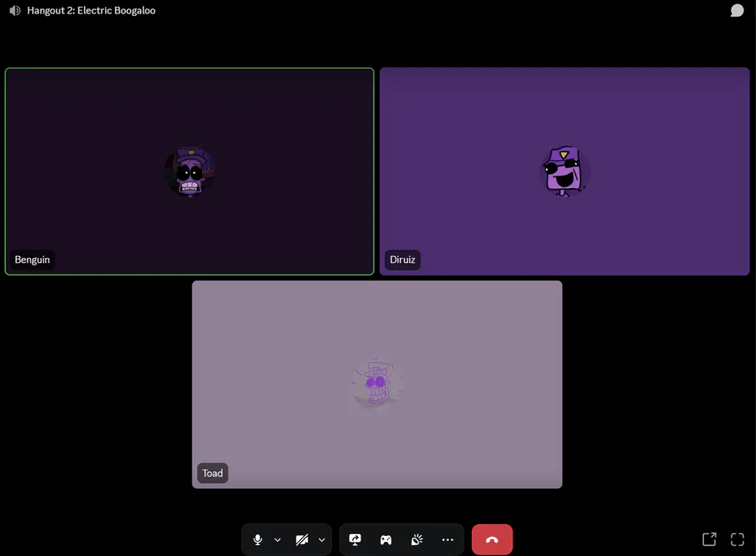Screen dimensions: 756x556
Task: Disconnect from the call
Action: 491,539
